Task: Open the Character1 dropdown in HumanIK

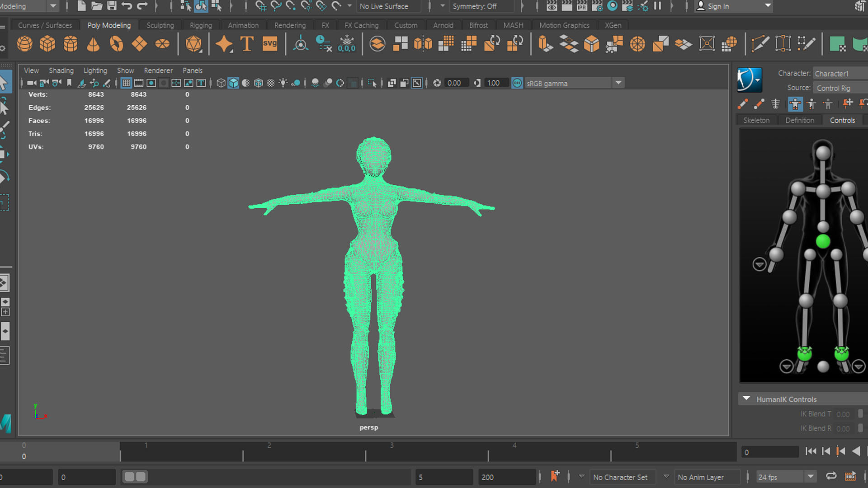Action: click(x=840, y=73)
